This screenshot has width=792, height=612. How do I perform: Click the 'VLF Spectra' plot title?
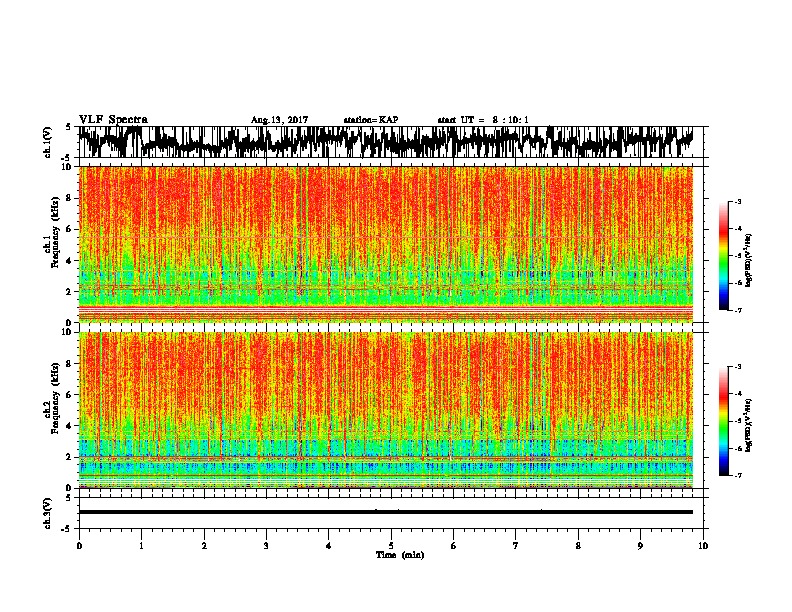click(113, 120)
